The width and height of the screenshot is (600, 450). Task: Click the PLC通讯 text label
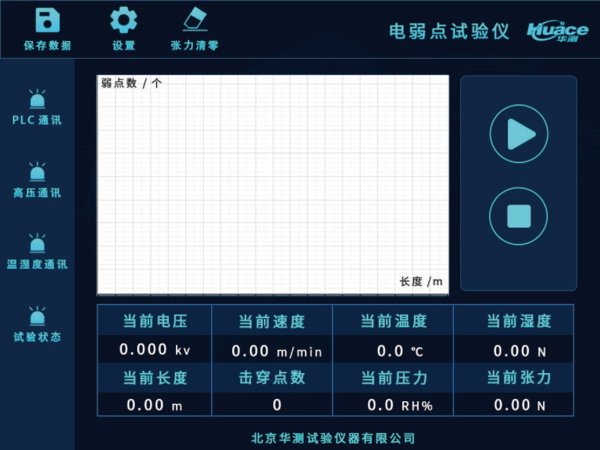[37, 120]
